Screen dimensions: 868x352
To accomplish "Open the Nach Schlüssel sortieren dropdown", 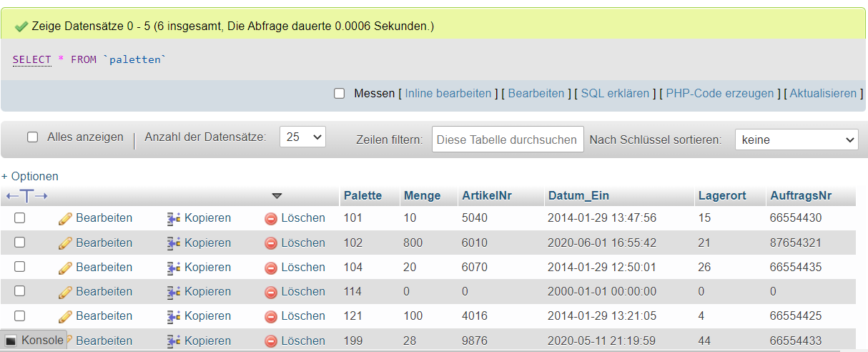I will point(797,140).
